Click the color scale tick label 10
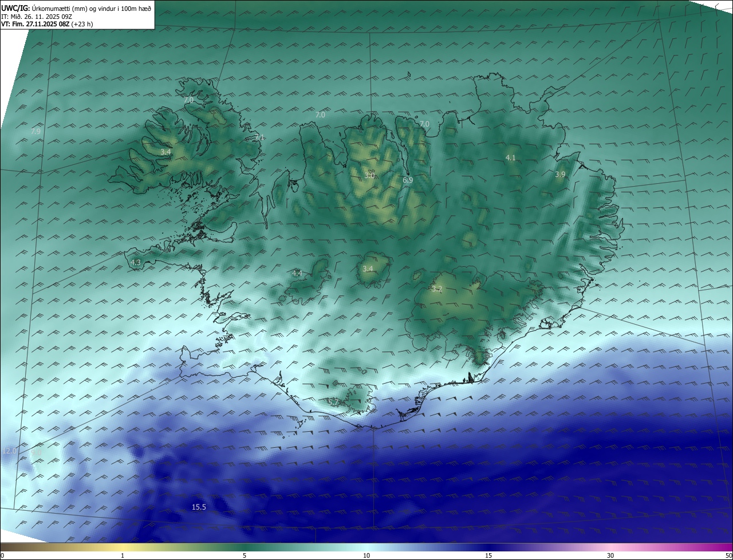Viewport: 733px width, 560px height. (366, 555)
